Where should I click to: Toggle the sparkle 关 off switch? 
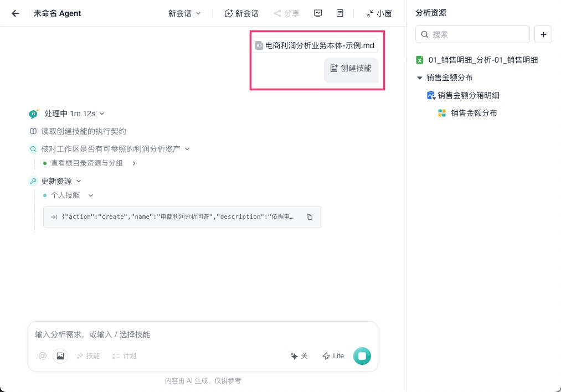click(299, 356)
